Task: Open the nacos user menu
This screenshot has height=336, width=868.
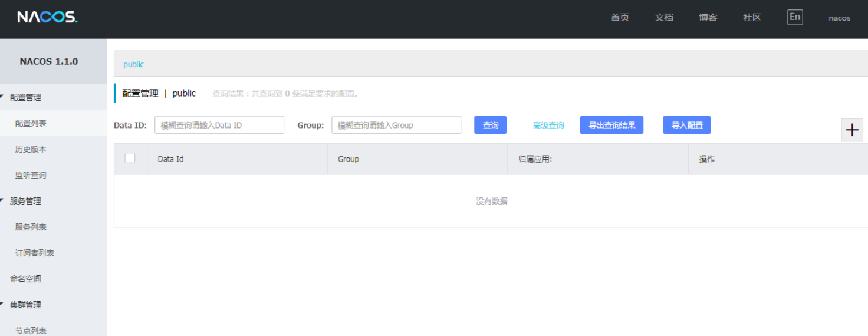Action: (839, 18)
